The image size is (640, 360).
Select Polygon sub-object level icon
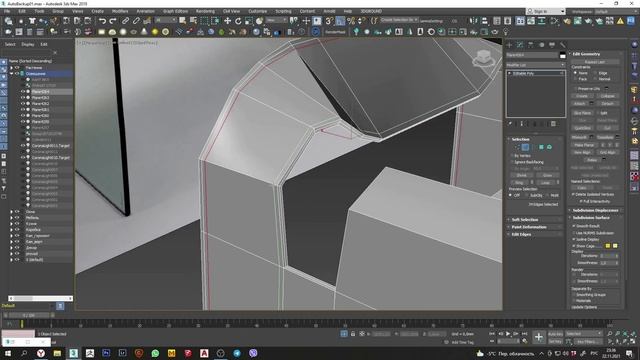(541, 147)
